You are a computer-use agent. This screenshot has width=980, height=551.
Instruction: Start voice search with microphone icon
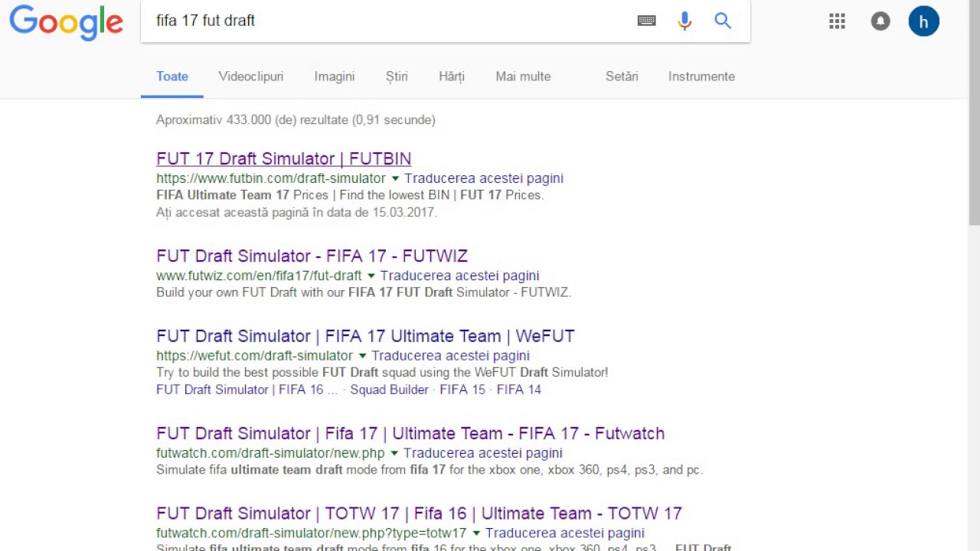coord(684,21)
